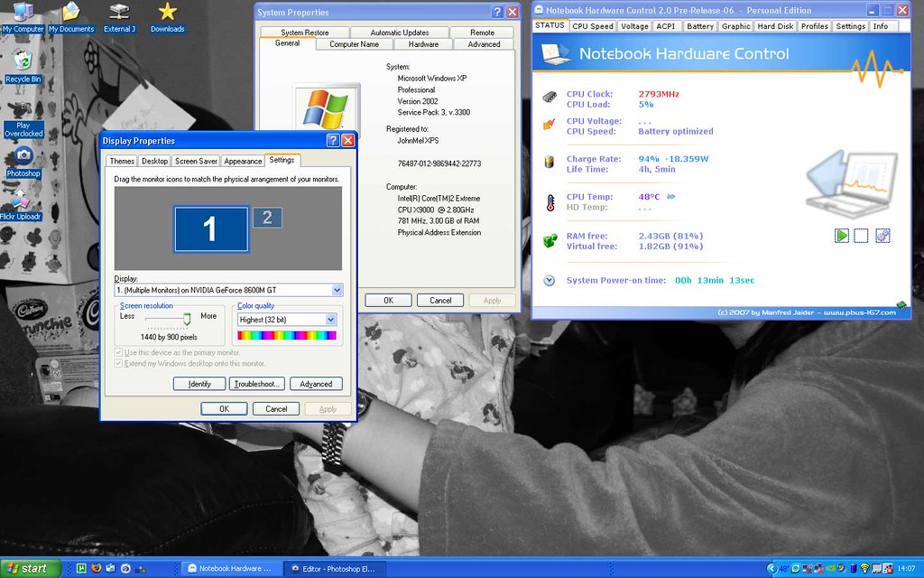
Task: Switch to the Computer Name tab in System Properties
Action: [x=354, y=44]
